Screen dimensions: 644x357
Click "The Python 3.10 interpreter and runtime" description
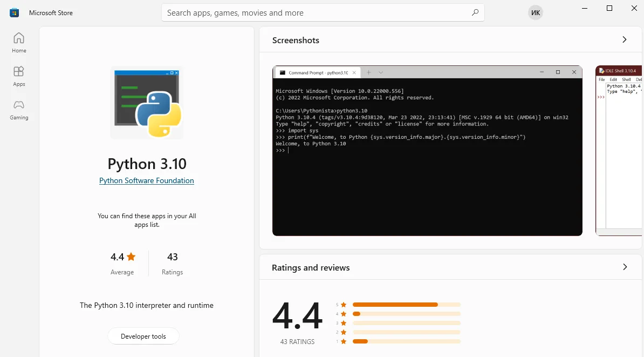coord(147,305)
